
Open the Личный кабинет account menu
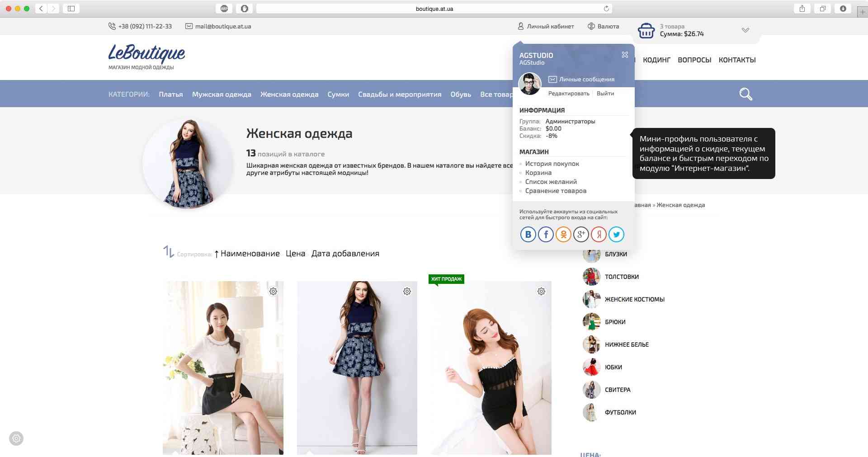point(546,27)
